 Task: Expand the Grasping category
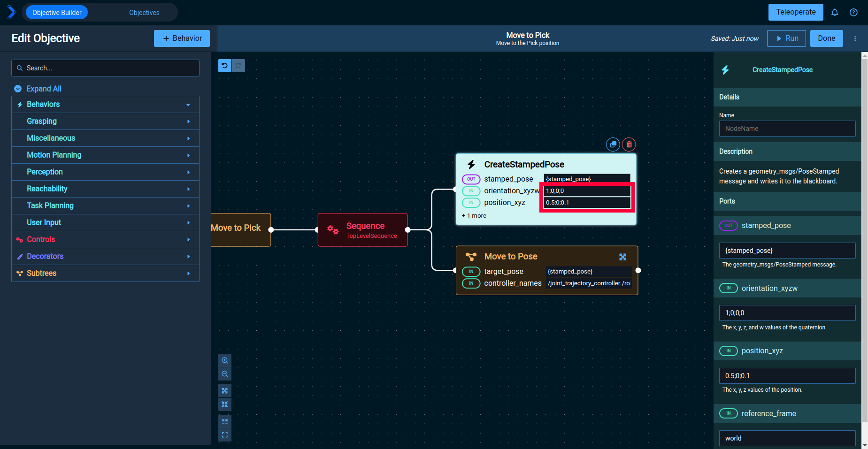[x=105, y=121]
